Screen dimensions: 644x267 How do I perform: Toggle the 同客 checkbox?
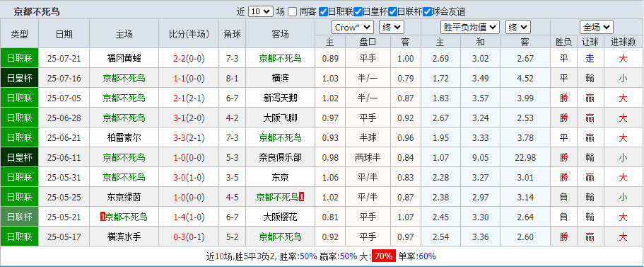tap(292, 11)
